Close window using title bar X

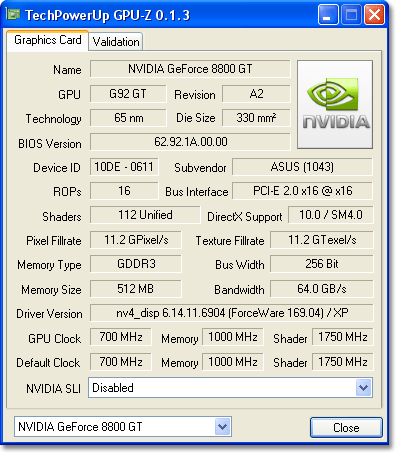tap(374, 15)
